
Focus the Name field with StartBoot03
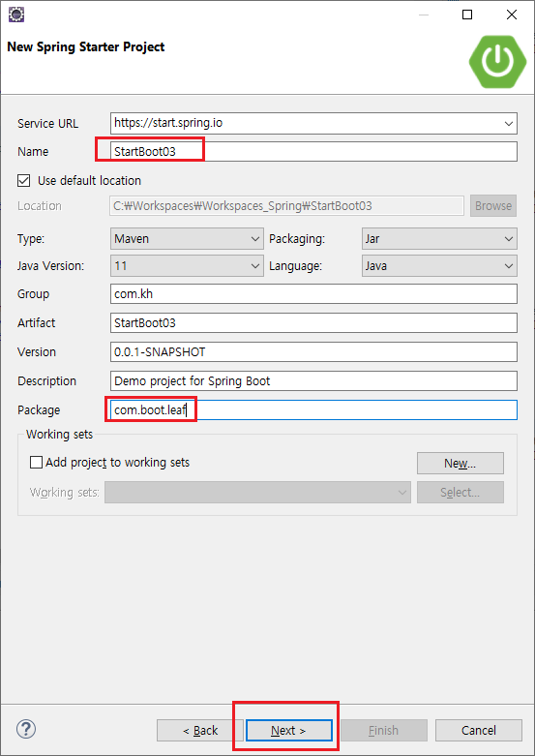click(313, 151)
